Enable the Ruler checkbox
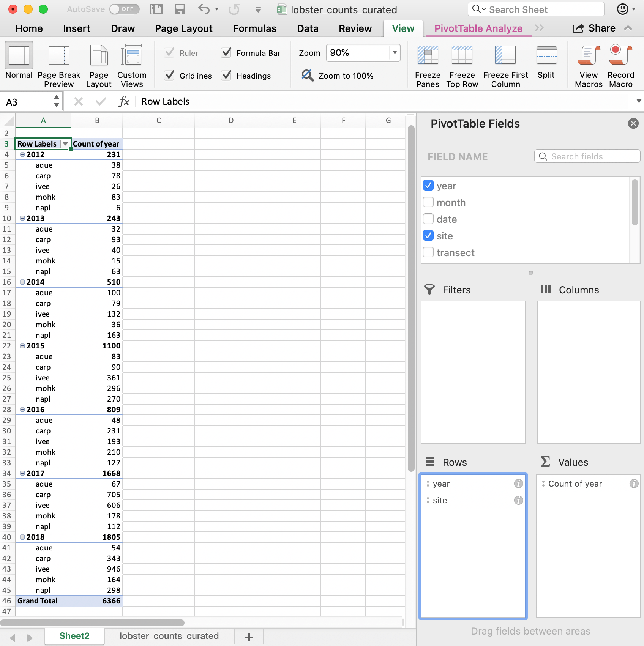The image size is (644, 646). [169, 53]
